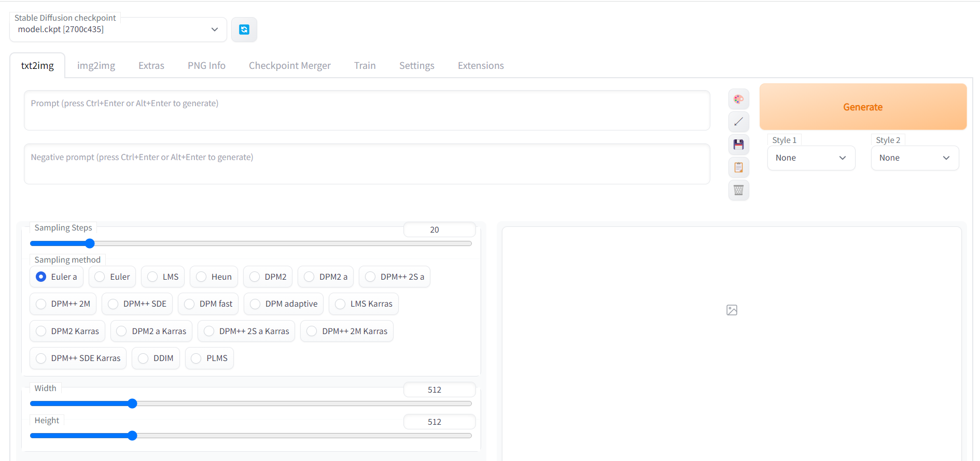Viewport: 980px width, 461px height.
Task: Switch to the img2img tab
Action: [96, 66]
